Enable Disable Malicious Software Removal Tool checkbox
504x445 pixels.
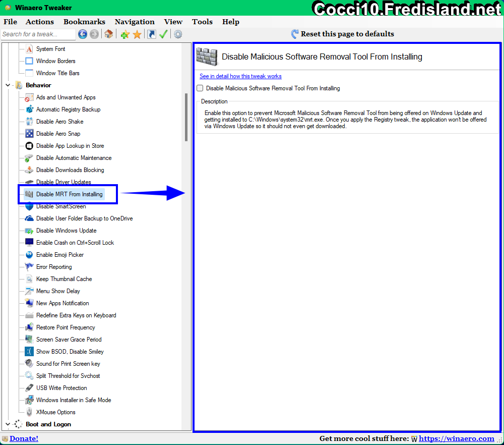pyautogui.click(x=200, y=88)
